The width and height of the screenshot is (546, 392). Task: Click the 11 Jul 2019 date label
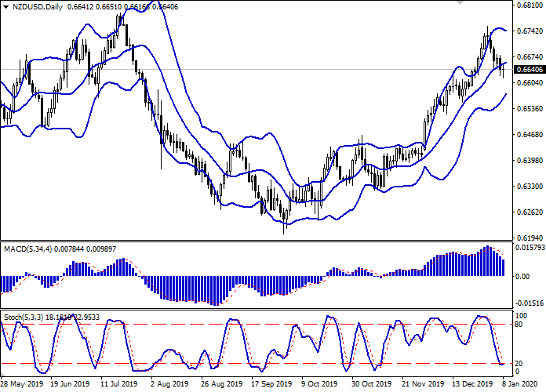118,384
